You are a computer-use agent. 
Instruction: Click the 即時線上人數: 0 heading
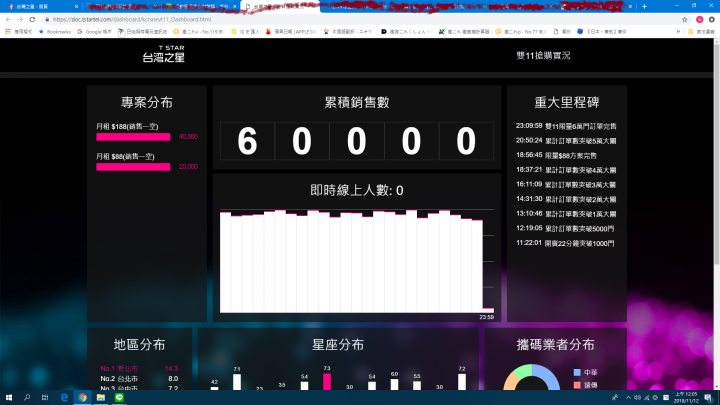pyautogui.click(x=357, y=190)
